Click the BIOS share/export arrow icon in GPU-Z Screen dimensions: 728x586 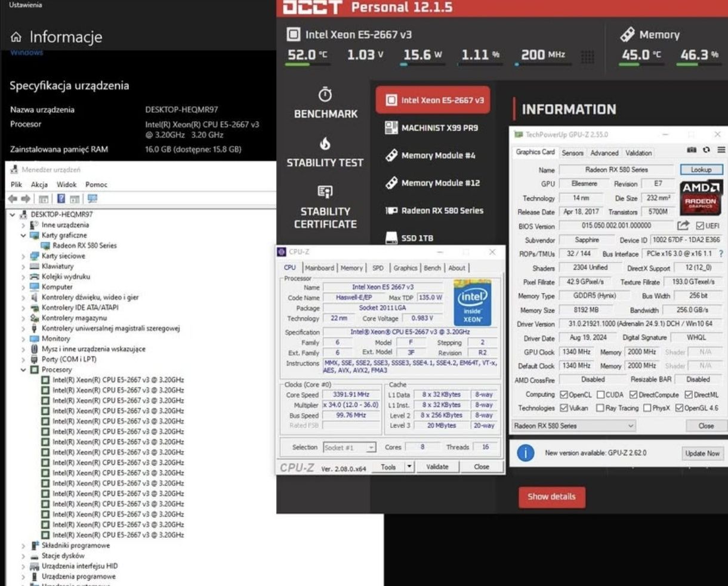pos(683,226)
